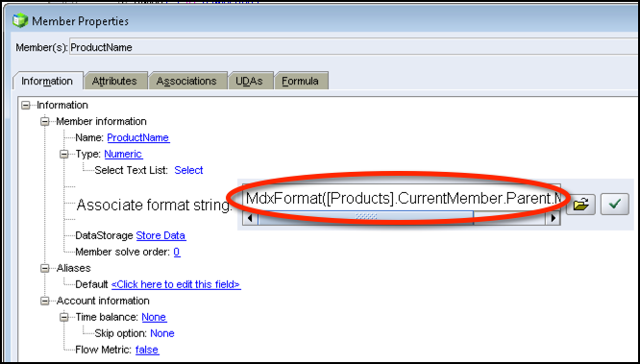Collapse the Aliases section
Viewport: 640px width, 364px height.
(x=45, y=268)
